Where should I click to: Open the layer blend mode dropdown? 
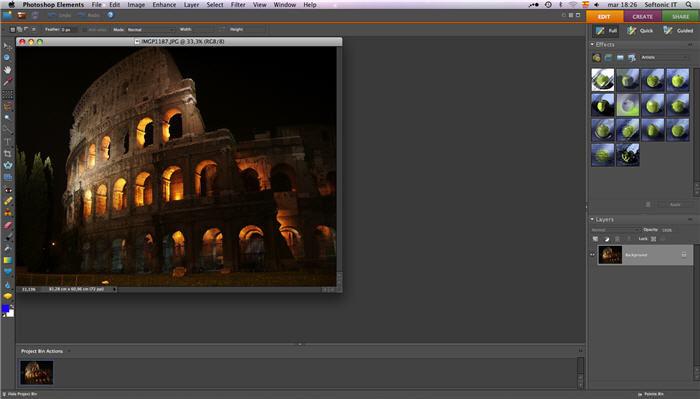coord(615,230)
